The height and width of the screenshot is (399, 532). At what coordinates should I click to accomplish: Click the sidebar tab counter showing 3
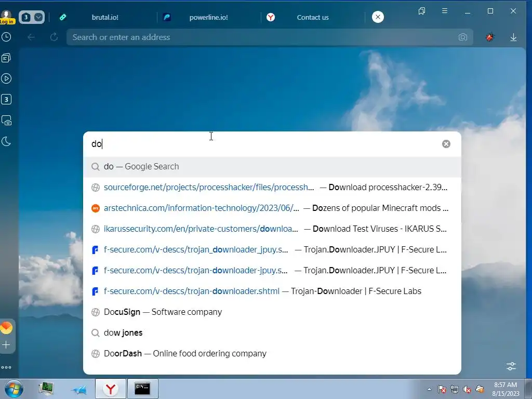click(x=6, y=99)
